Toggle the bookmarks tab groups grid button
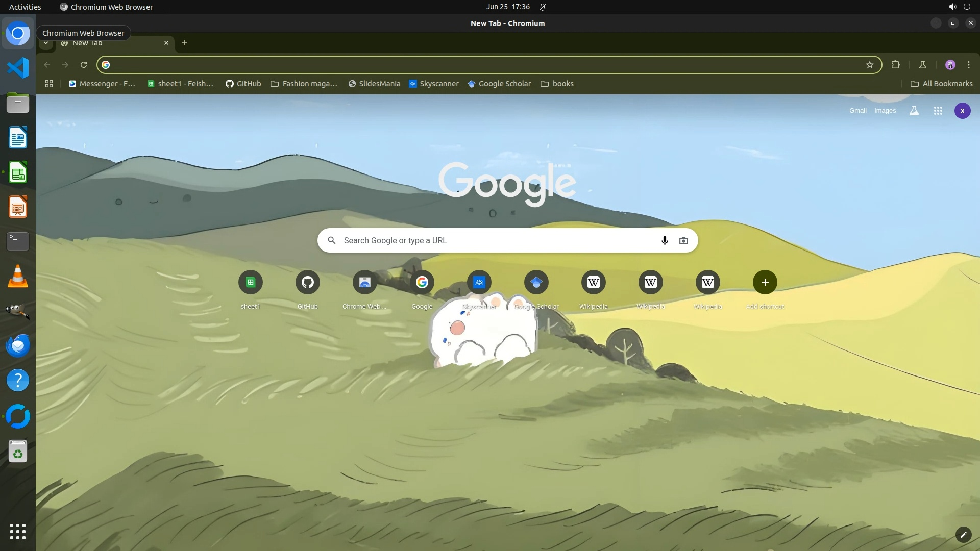Viewport: 980px width, 551px height. click(x=49, y=84)
